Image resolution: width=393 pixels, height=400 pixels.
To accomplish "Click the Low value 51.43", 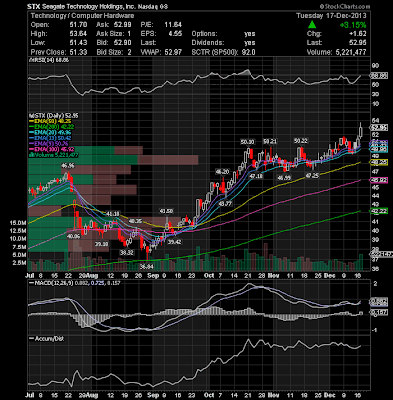I will [x=78, y=43].
